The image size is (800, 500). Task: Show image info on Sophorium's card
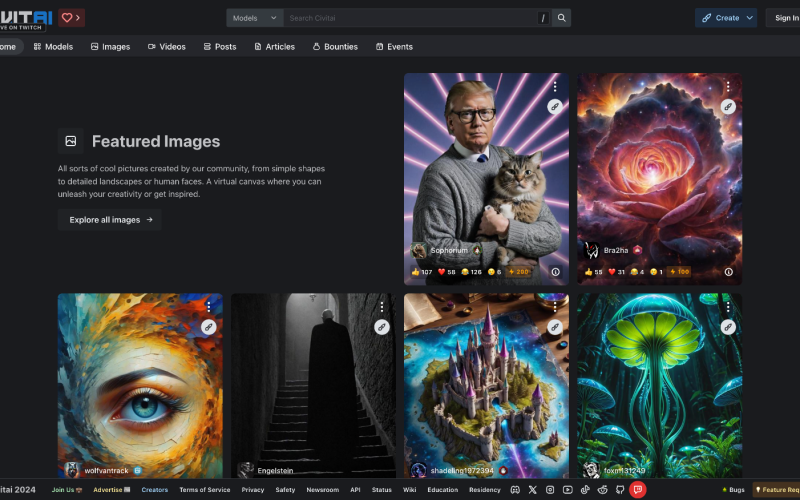[x=556, y=272]
